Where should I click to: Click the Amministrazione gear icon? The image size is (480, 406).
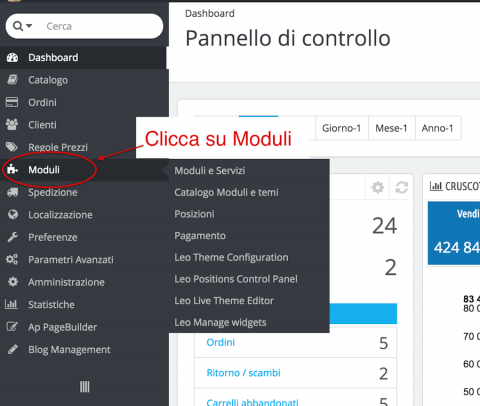tap(13, 282)
